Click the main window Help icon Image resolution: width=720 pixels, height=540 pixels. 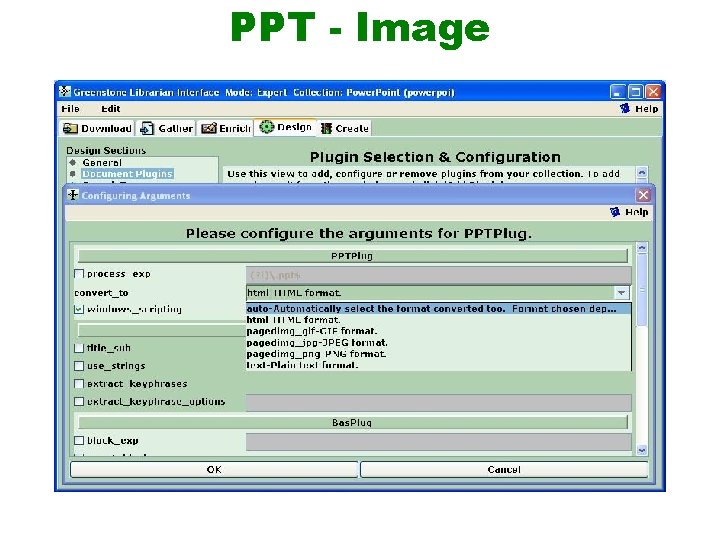coord(625,108)
